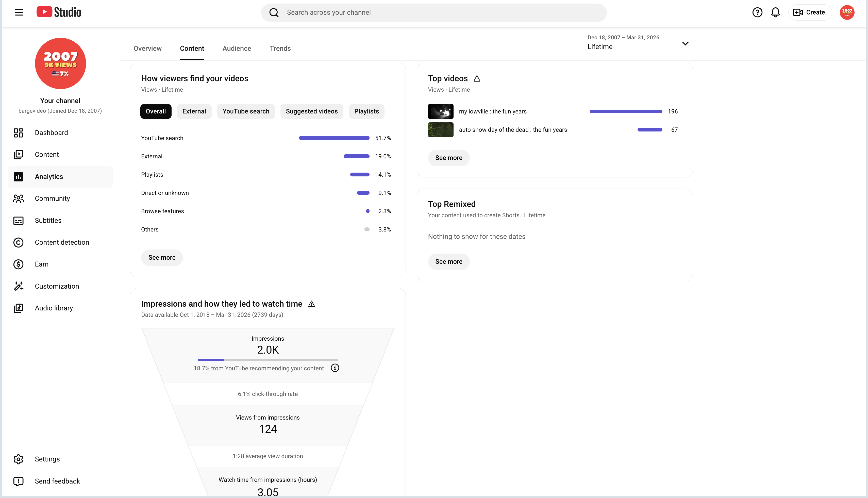Click the 6.1% click-through rate text
The image size is (868, 498).
click(x=268, y=394)
